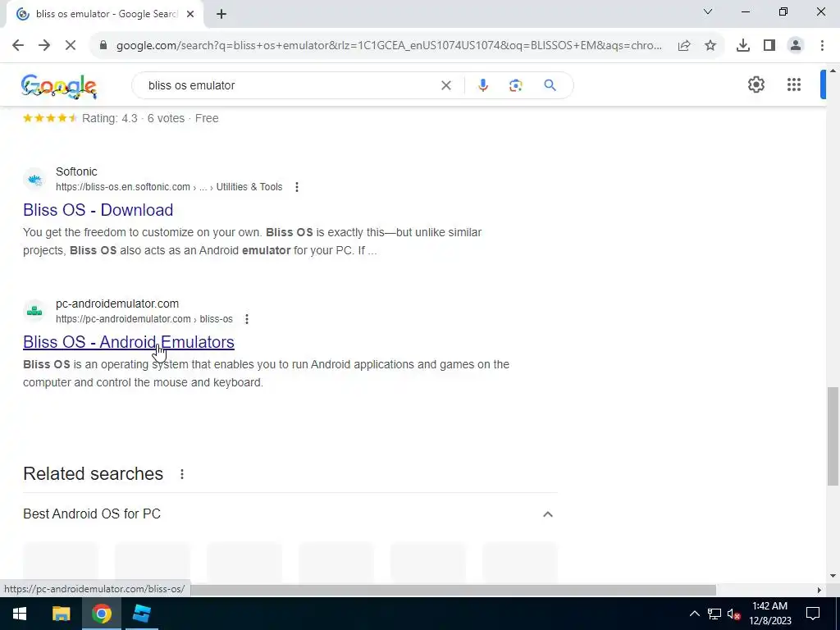Go forward using browser forward arrow
Image resolution: width=840 pixels, height=630 pixels.
pos(44,46)
